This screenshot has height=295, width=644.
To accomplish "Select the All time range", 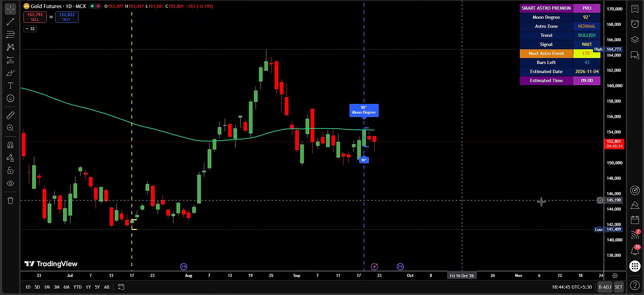I will 107,287.
